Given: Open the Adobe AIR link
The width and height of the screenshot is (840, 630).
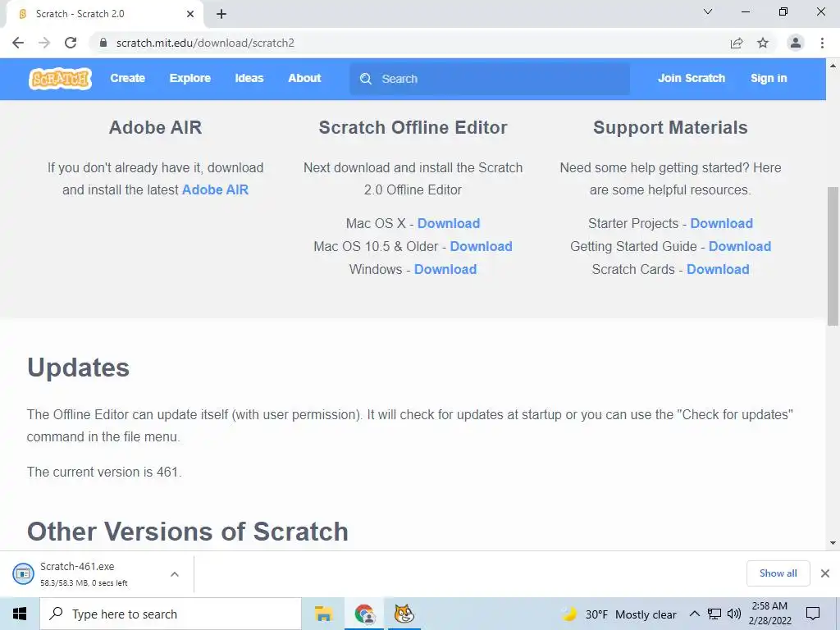Looking at the screenshot, I should [216, 189].
